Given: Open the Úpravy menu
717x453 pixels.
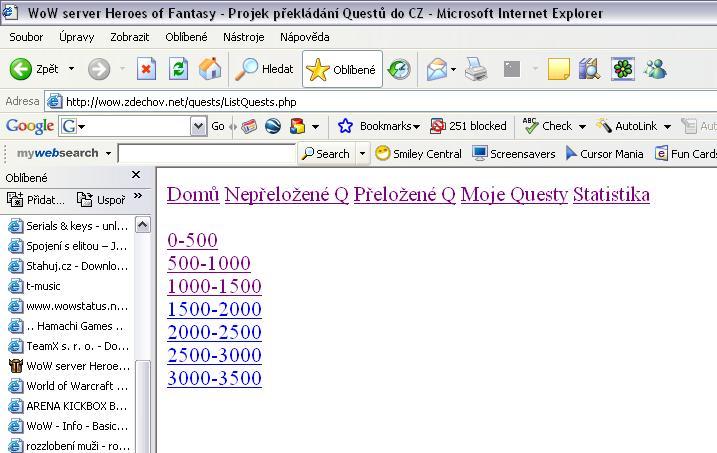Looking at the screenshot, I should [x=76, y=37].
